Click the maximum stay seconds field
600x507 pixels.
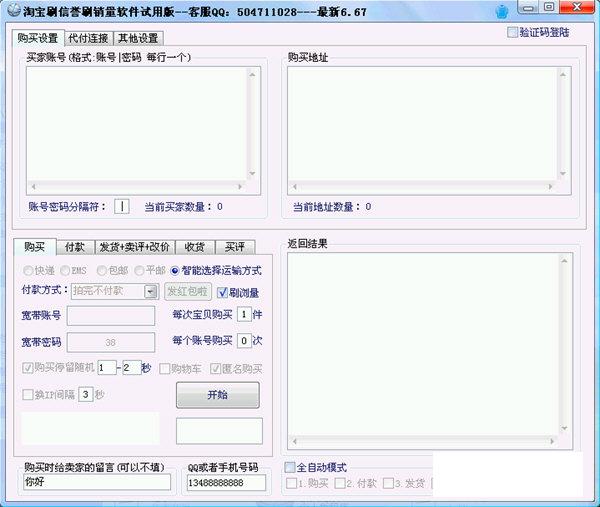pos(132,368)
